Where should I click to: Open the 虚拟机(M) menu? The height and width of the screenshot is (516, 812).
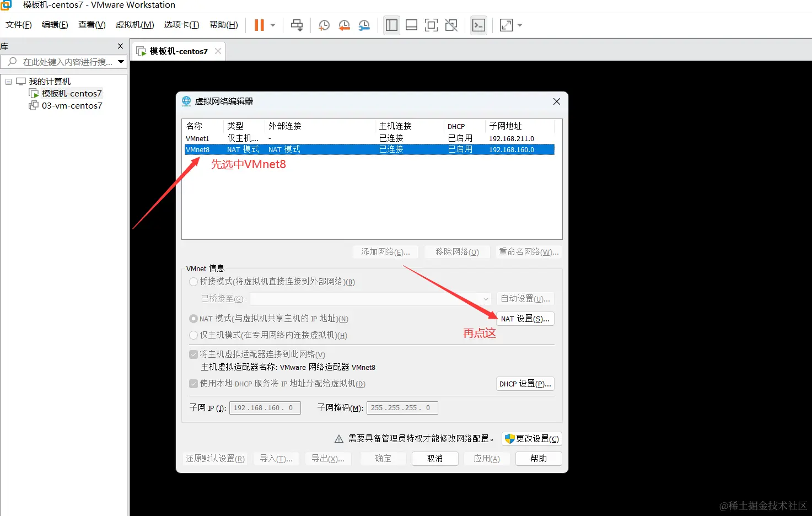135,25
